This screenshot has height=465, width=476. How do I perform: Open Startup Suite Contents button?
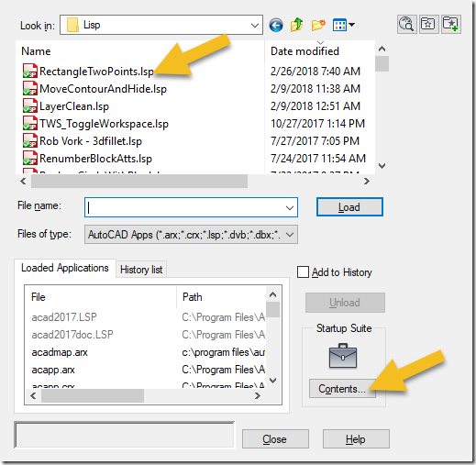tap(342, 389)
